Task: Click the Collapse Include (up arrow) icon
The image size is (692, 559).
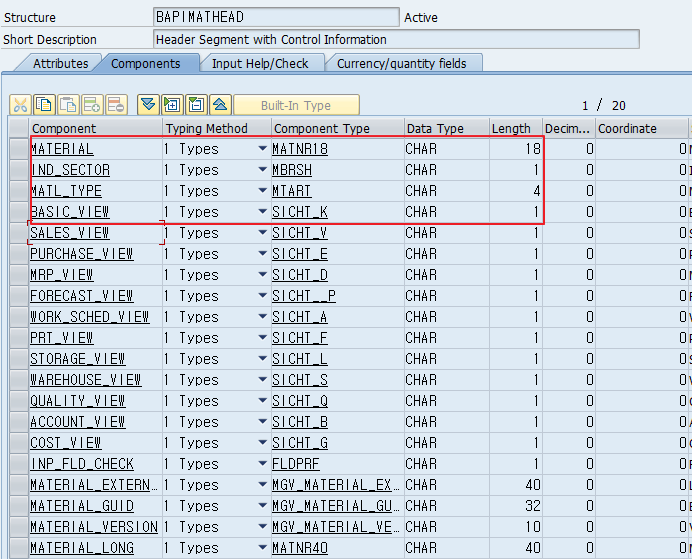Action: click(220, 105)
